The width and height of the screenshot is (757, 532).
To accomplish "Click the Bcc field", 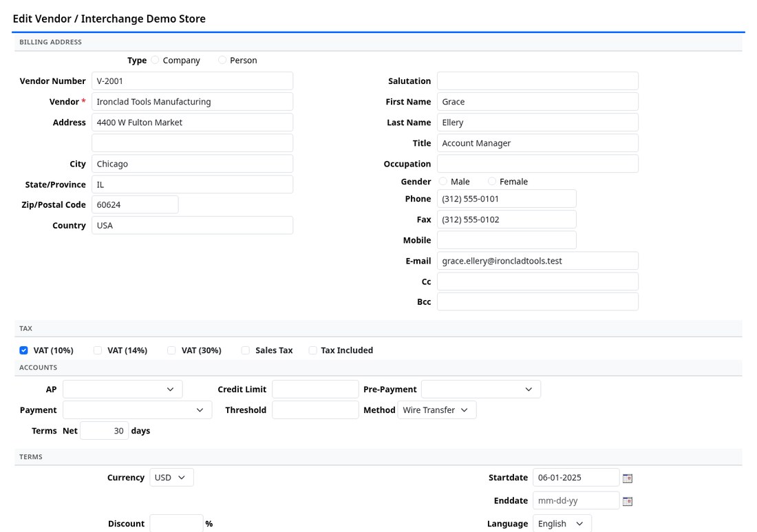I will click(537, 301).
